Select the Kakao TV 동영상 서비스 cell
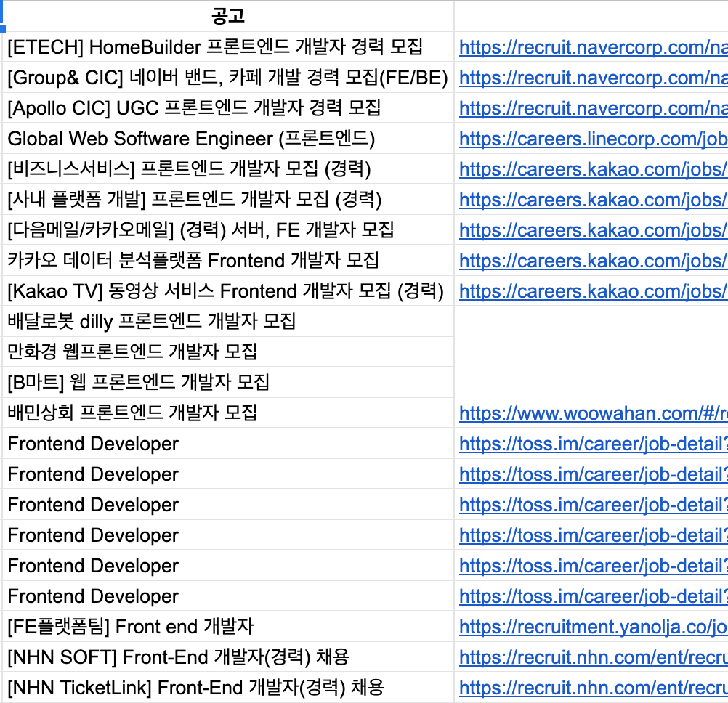 (x=228, y=291)
